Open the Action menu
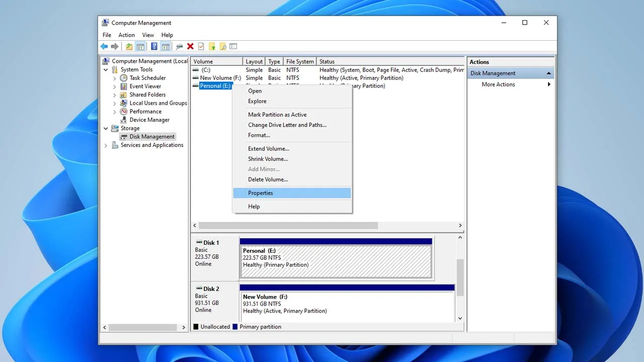The width and height of the screenshot is (644, 362). click(x=126, y=35)
